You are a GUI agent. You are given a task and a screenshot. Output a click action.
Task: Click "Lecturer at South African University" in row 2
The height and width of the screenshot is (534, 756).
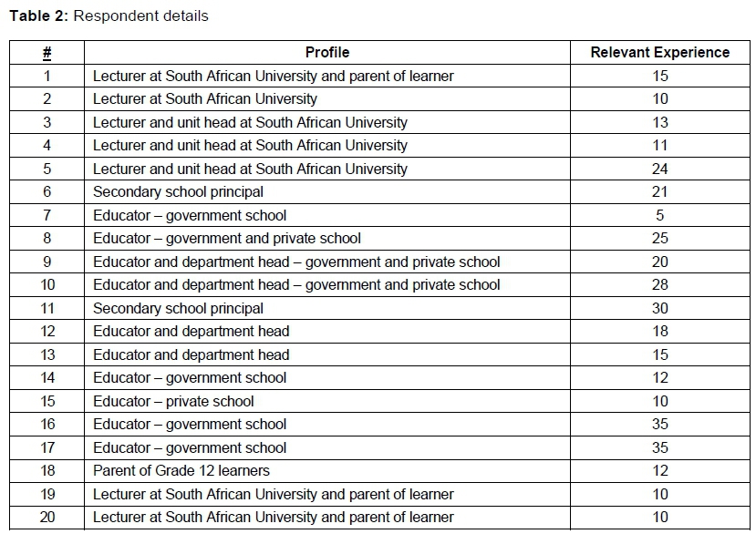(x=205, y=98)
